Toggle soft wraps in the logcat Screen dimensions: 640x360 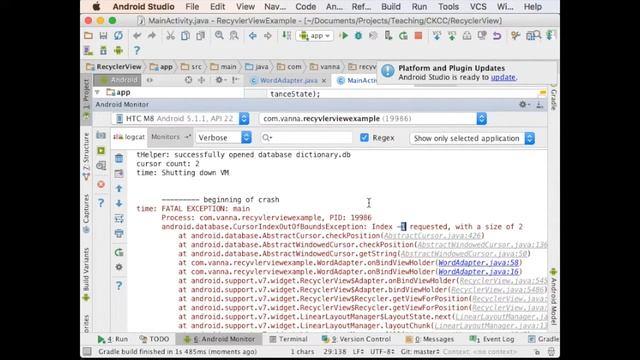[x=119, y=218]
